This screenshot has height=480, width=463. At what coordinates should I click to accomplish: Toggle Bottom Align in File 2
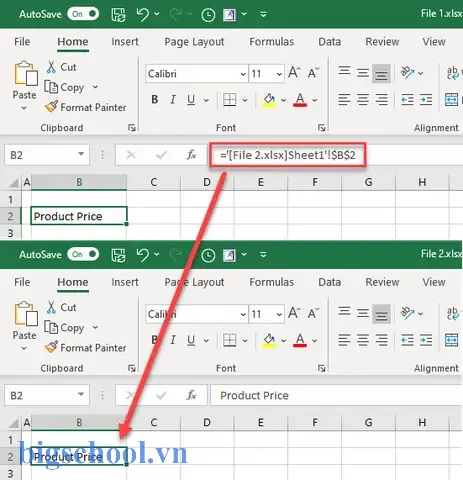[381, 313]
